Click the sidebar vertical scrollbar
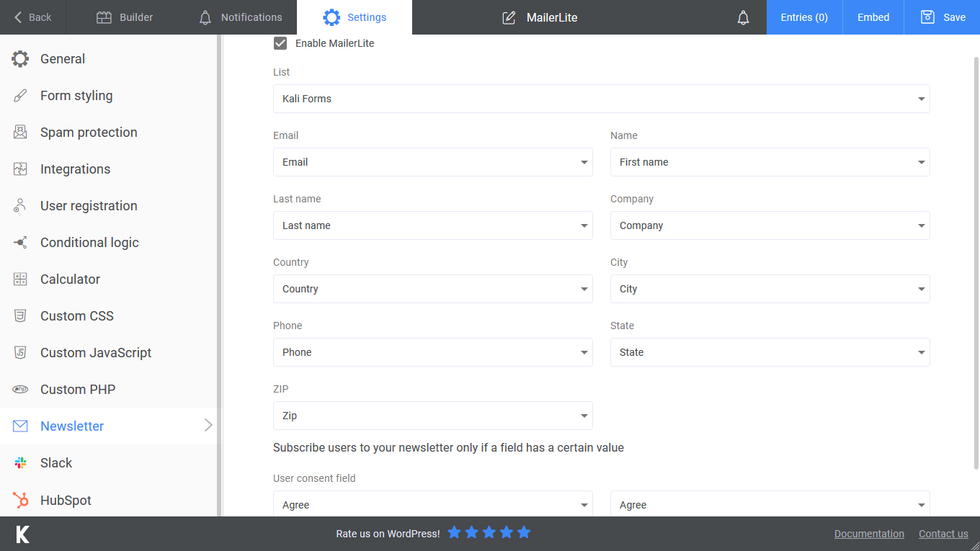This screenshot has height=551, width=980. (x=219, y=275)
